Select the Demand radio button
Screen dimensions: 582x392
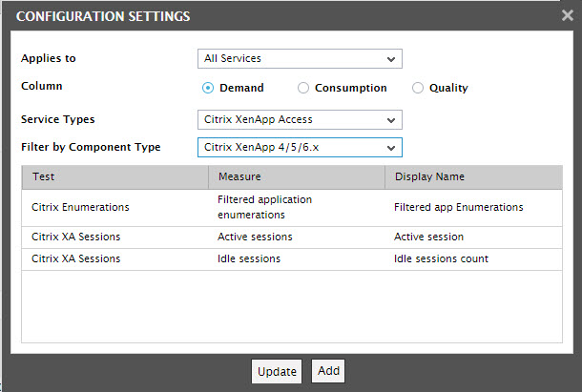pos(208,88)
